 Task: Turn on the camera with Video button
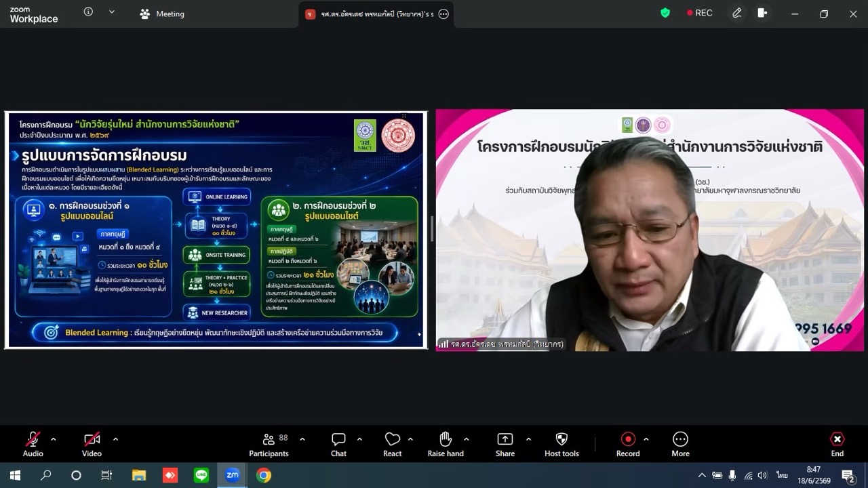tap(92, 444)
